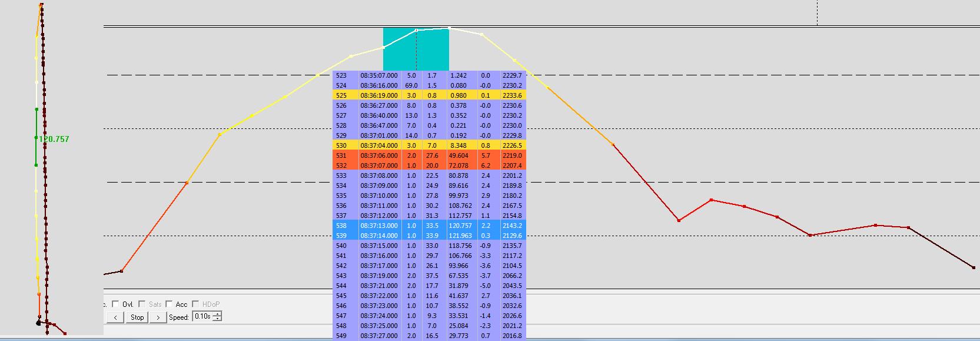Click value 25.084 in row 548
Image resolution: width=980 pixels, height=341 pixels.
[x=459, y=326]
